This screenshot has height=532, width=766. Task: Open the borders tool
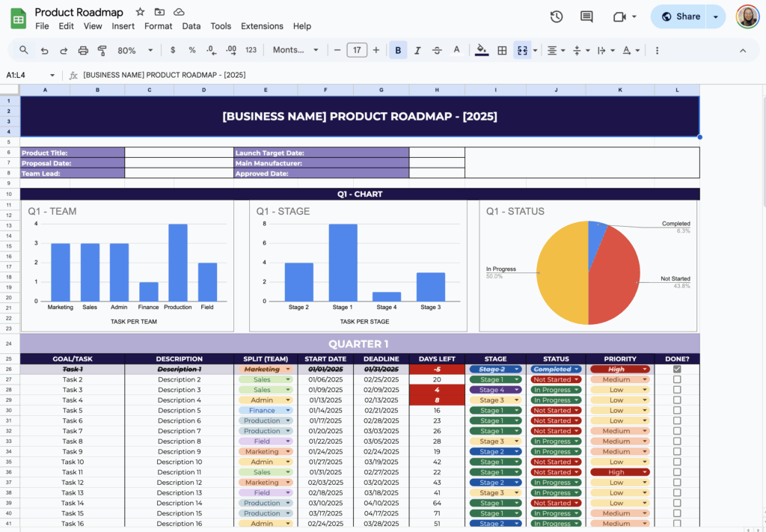pyautogui.click(x=501, y=49)
